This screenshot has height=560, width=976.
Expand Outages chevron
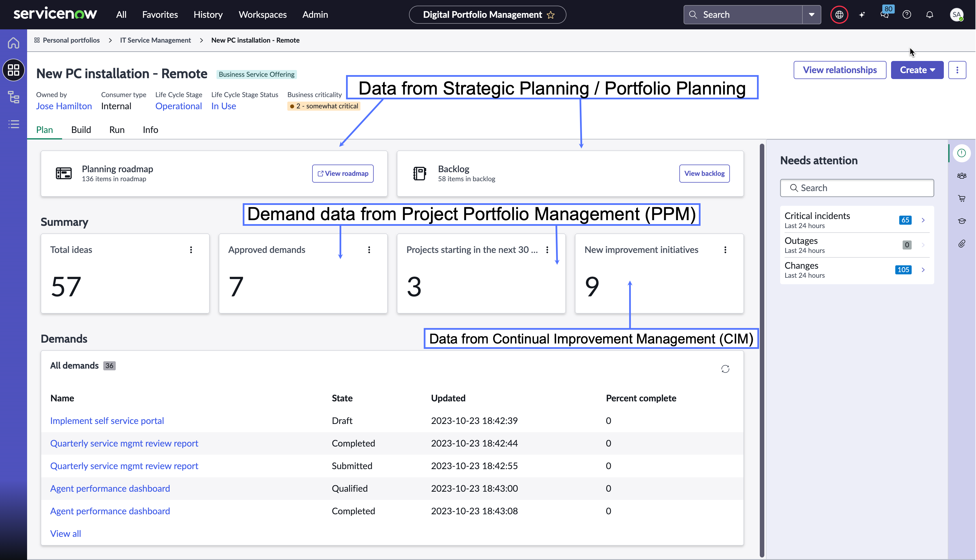(x=923, y=245)
